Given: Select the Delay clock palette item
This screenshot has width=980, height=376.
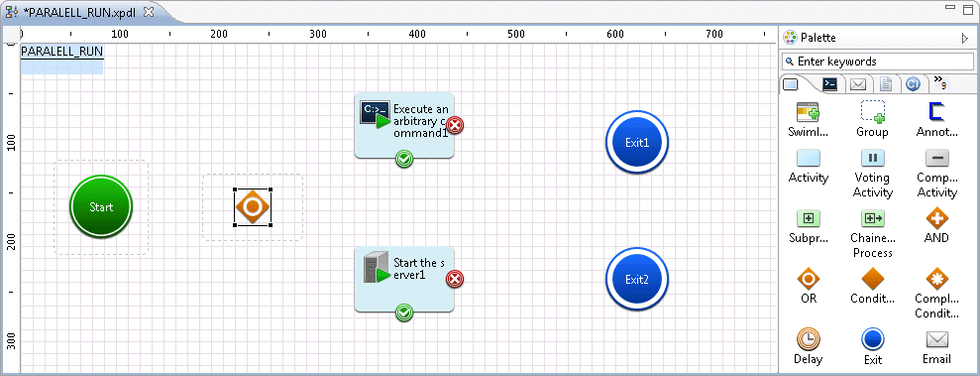Looking at the screenshot, I should [809, 347].
